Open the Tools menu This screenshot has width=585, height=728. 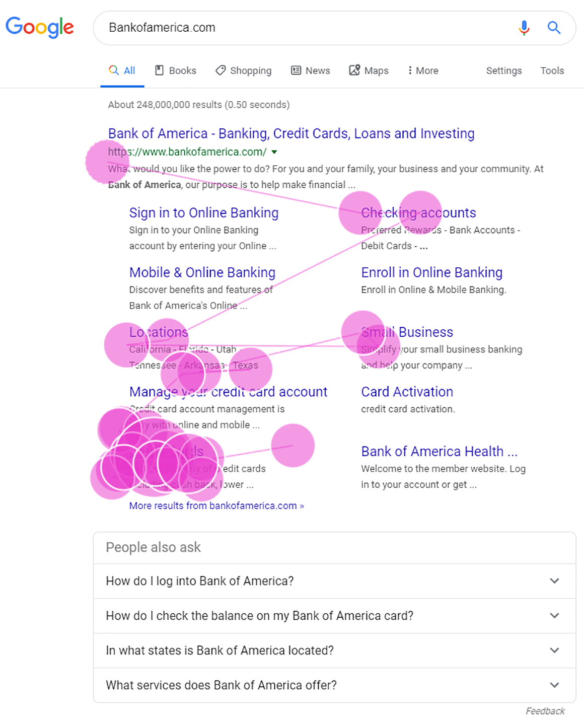click(x=552, y=70)
